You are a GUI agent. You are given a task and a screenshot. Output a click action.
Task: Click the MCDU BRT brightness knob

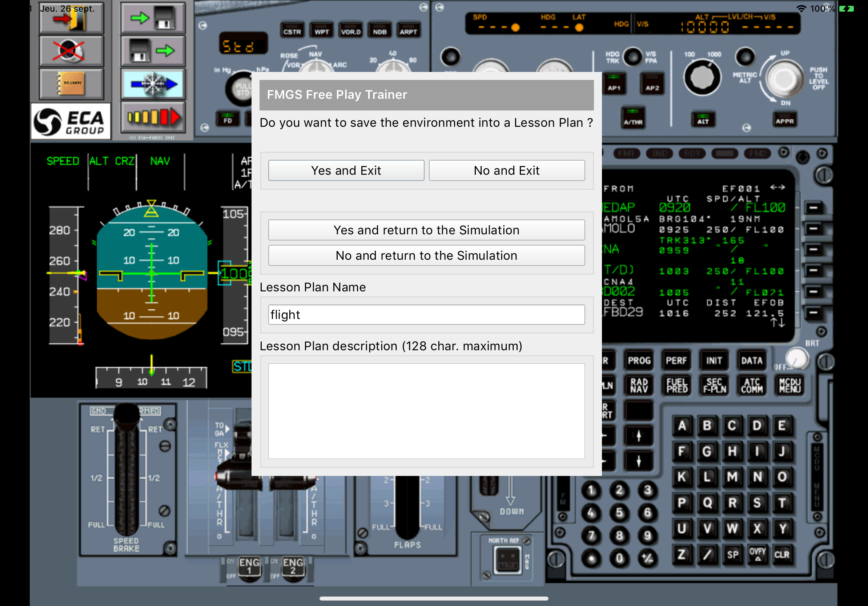(x=796, y=359)
